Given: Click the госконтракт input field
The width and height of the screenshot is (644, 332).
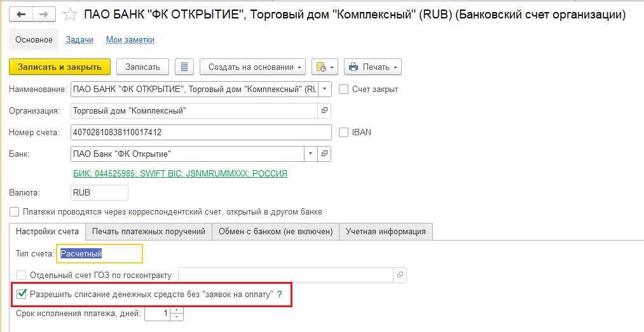Looking at the screenshot, I should (x=286, y=275).
